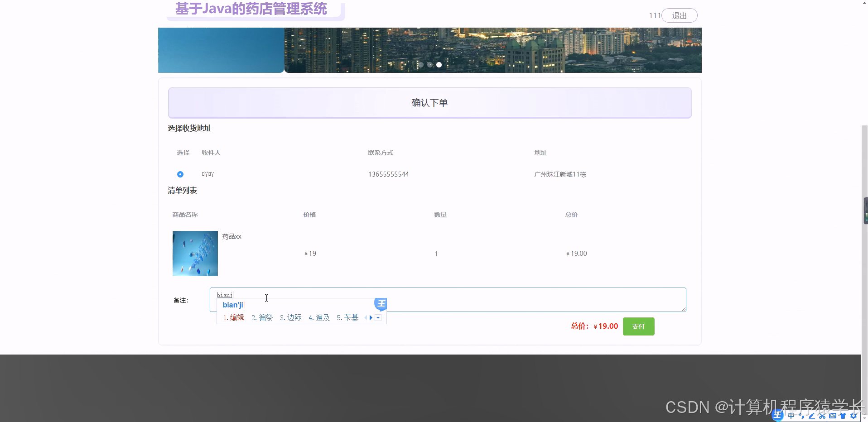This screenshot has width=868, height=422.
Task: Click the green 支付 payment button
Action: [x=639, y=326]
